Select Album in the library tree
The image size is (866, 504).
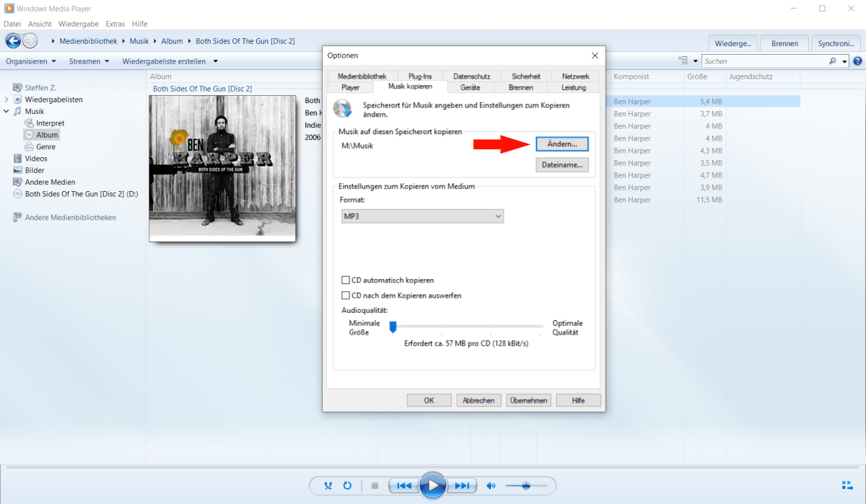(x=41, y=135)
